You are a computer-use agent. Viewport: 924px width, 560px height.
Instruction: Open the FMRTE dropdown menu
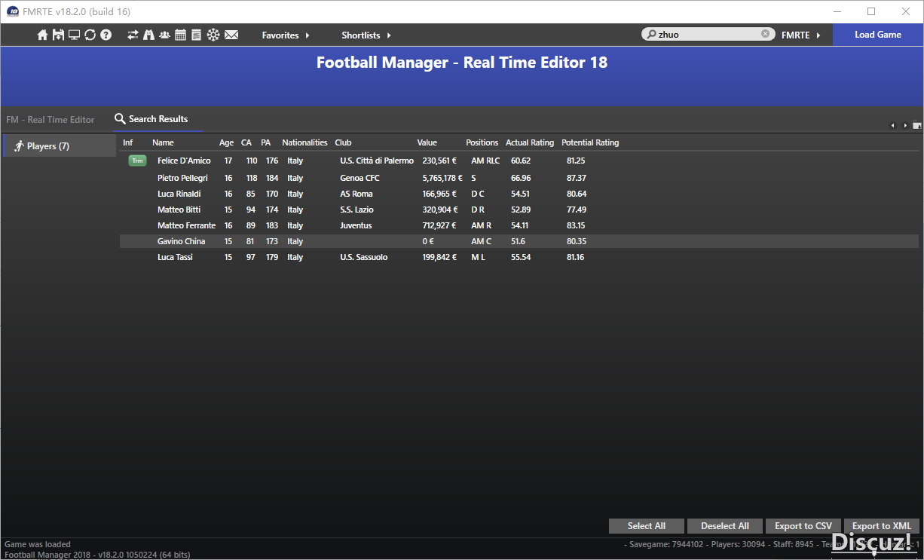[801, 35]
